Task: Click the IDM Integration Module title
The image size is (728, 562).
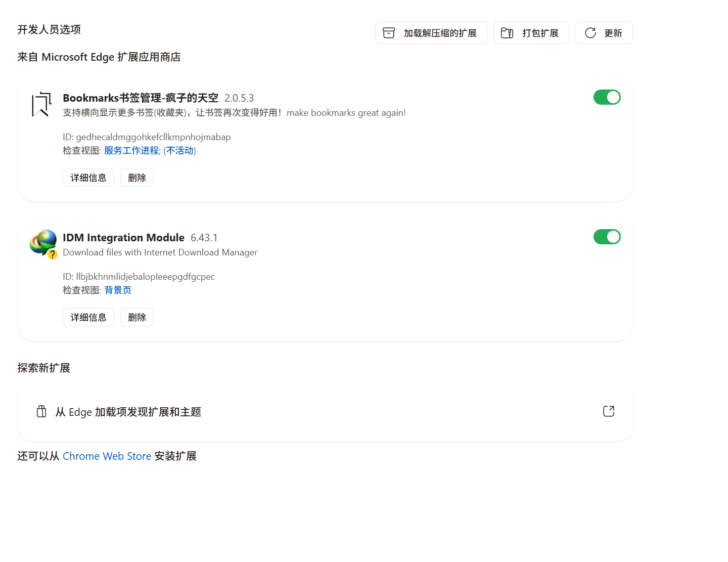Action: click(x=123, y=237)
